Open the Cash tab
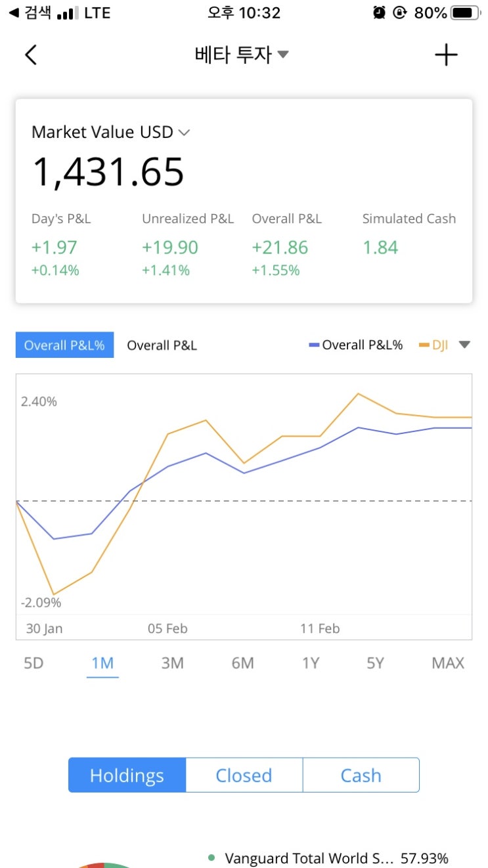Screen dimensions: 488x868 tap(361, 775)
